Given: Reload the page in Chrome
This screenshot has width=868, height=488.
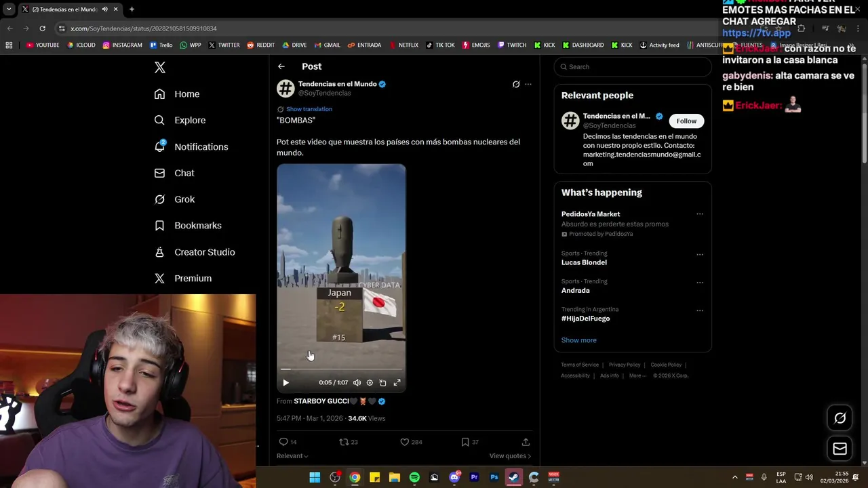Looking at the screenshot, I should point(42,28).
